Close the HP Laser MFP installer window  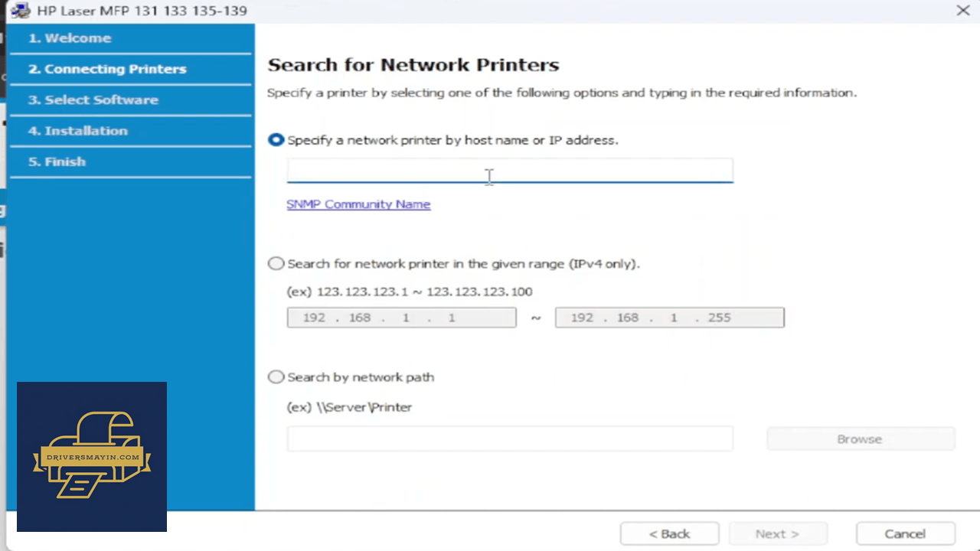pyautogui.click(x=963, y=11)
